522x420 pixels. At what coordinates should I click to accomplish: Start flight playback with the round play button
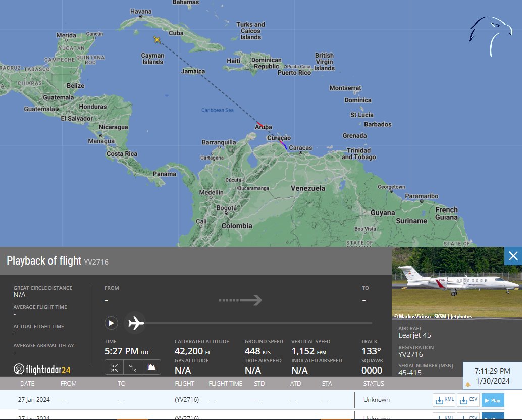(111, 323)
